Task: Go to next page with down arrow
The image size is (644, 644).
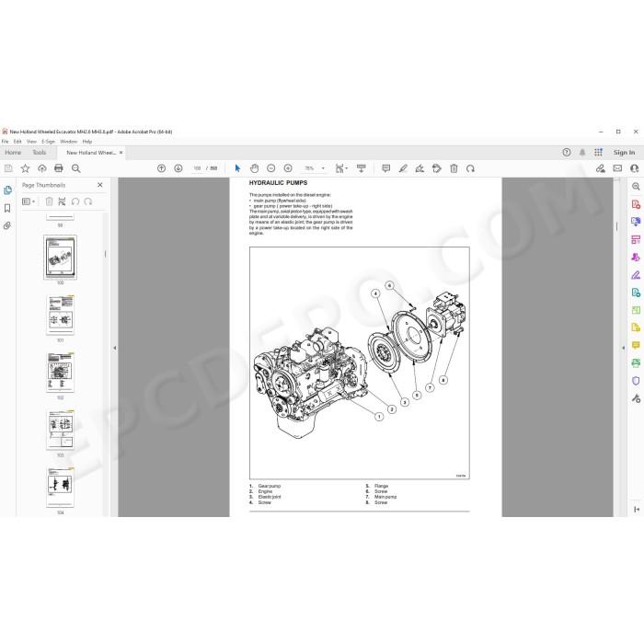Action: coord(178,168)
